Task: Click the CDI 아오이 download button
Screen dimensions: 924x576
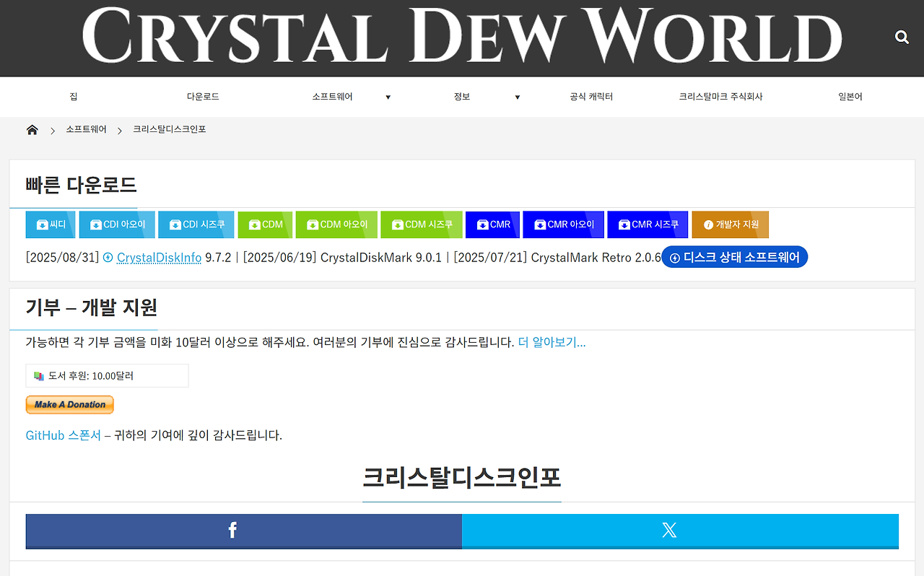Action: (x=117, y=224)
